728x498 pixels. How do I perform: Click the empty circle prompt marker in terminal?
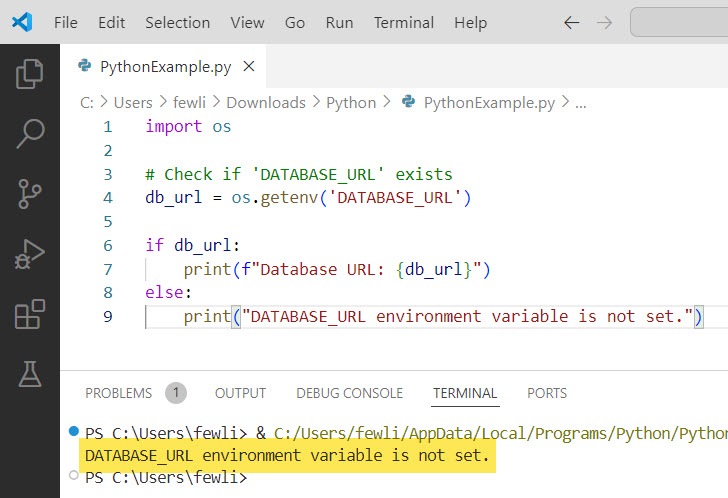click(73, 475)
